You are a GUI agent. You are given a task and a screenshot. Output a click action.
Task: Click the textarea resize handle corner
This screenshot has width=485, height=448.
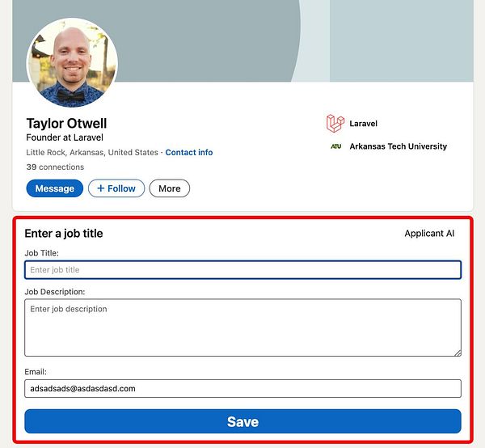tap(458, 353)
